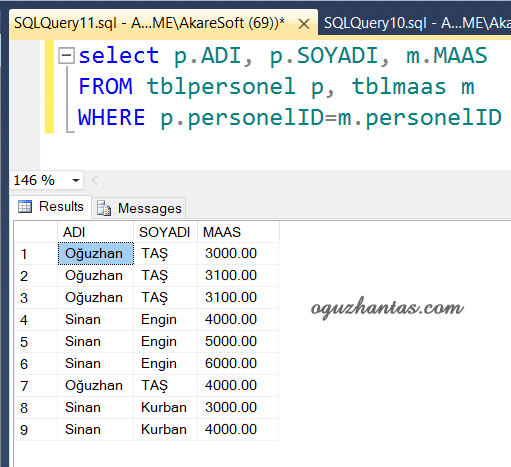This screenshot has width=511, height=467.
Task: Click the SOYADI column header
Action: tap(165, 232)
